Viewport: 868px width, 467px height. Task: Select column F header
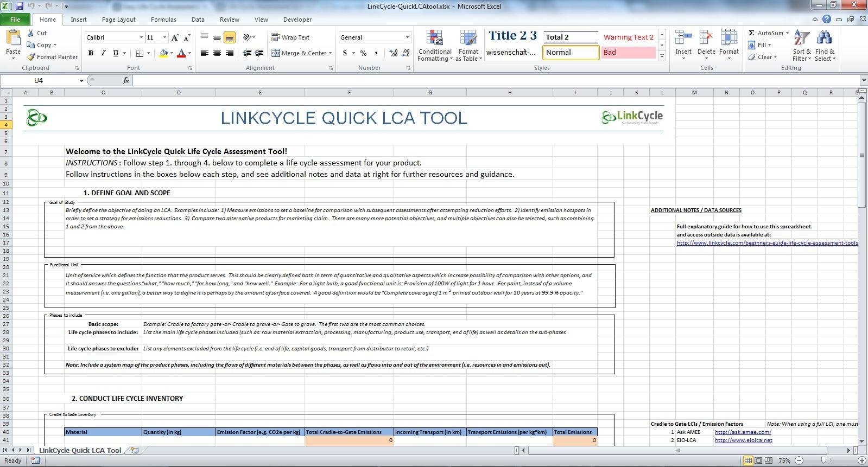(349, 92)
